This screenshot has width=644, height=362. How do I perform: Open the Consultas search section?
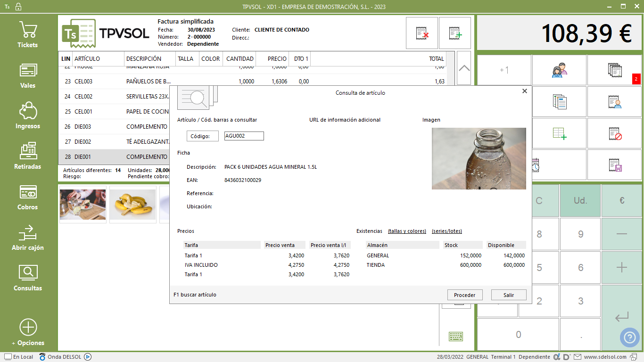(x=28, y=278)
